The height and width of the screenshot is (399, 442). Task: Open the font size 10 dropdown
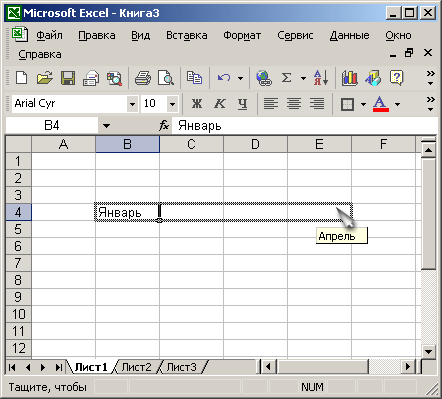tap(172, 104)
